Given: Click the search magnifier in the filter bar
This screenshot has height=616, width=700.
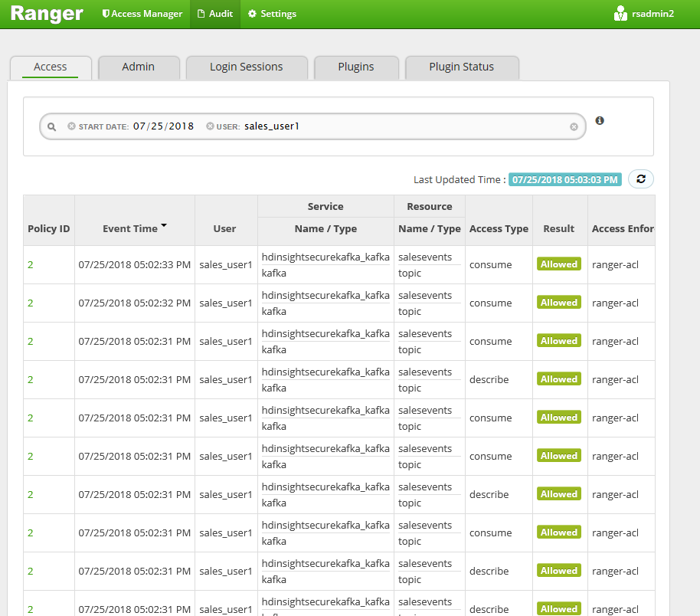Looking at the screenshot, I should point(51,126).
